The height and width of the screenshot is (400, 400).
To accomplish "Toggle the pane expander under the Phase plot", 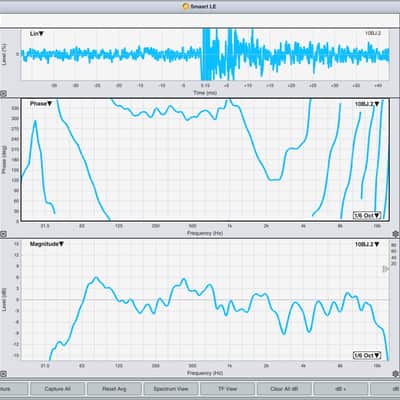I will click(3, 234).
